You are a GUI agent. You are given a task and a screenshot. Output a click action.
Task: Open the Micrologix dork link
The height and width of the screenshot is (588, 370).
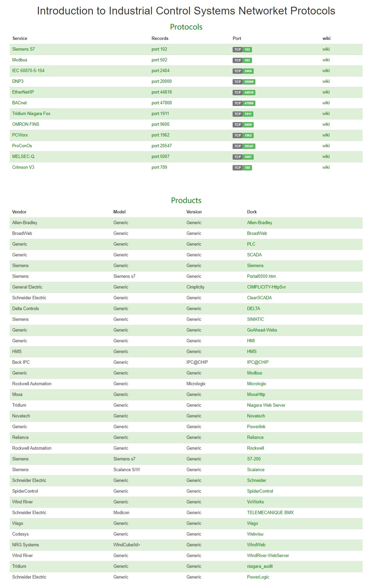[257, 384]
